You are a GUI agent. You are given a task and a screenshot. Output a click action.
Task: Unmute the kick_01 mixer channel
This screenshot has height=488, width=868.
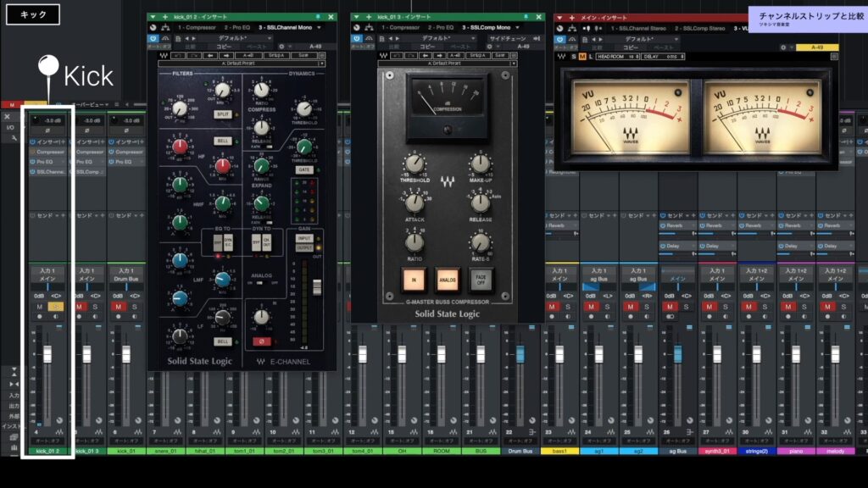pyautogui.click(x=119, y=307)
